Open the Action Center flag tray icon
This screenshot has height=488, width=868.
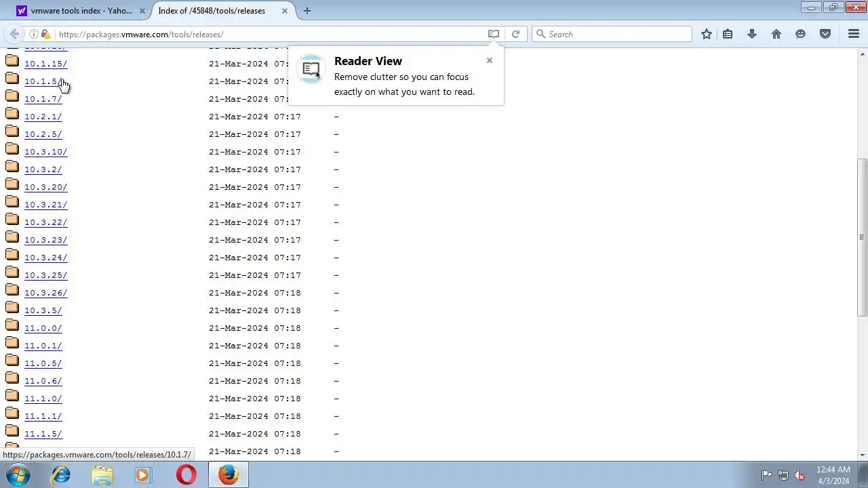766,475
